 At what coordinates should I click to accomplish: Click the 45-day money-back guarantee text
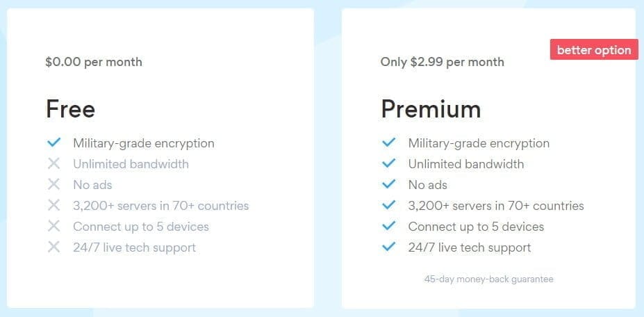coord(488,279)
